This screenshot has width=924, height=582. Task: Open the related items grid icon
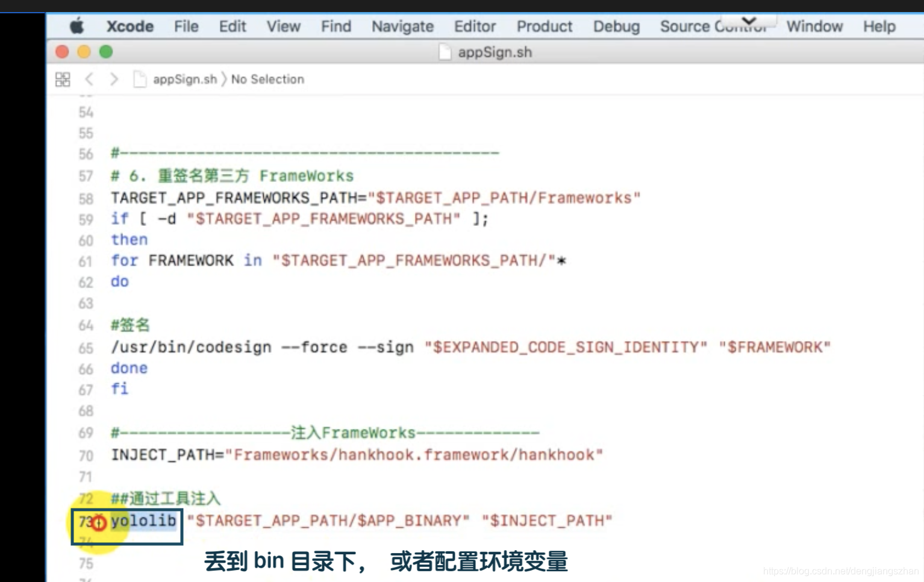(63, 80)
